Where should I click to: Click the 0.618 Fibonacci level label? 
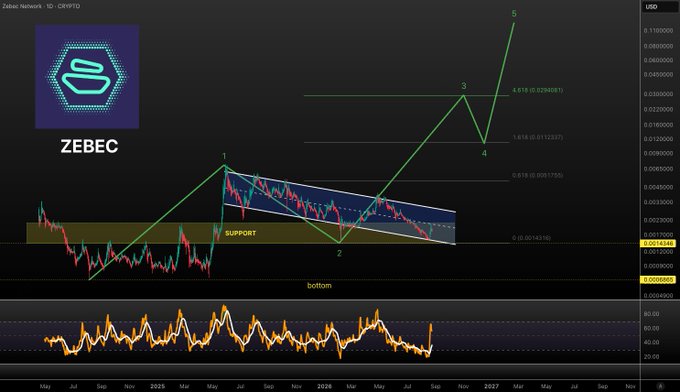point(537,175)
